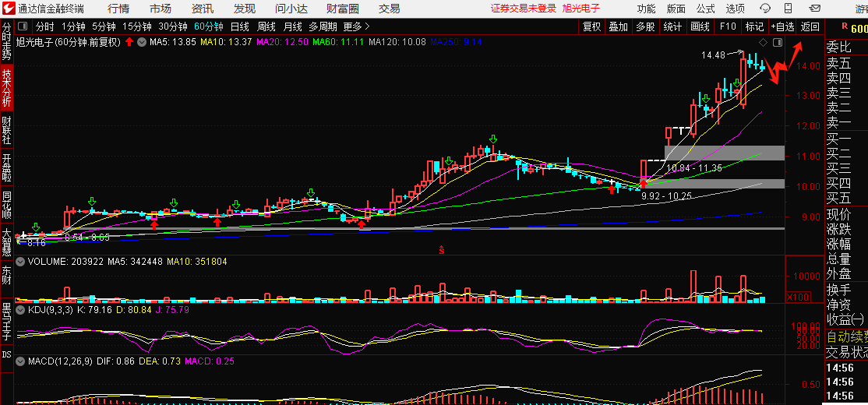Viewport: 868px width, 405px height.
Task: Open the 技术分析 sidebar tab
Action: 7,87
